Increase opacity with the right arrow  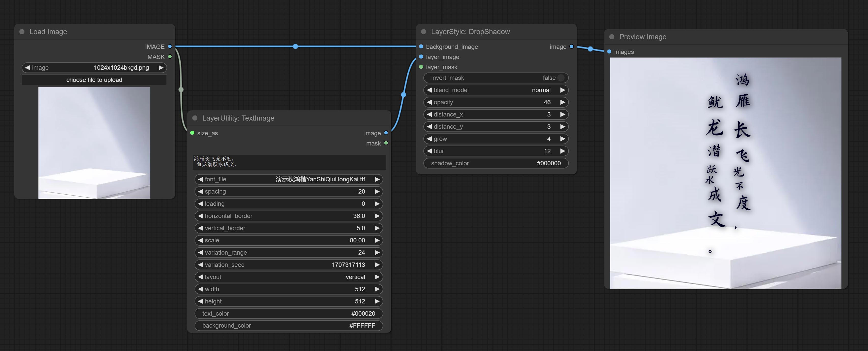[562, 102]
